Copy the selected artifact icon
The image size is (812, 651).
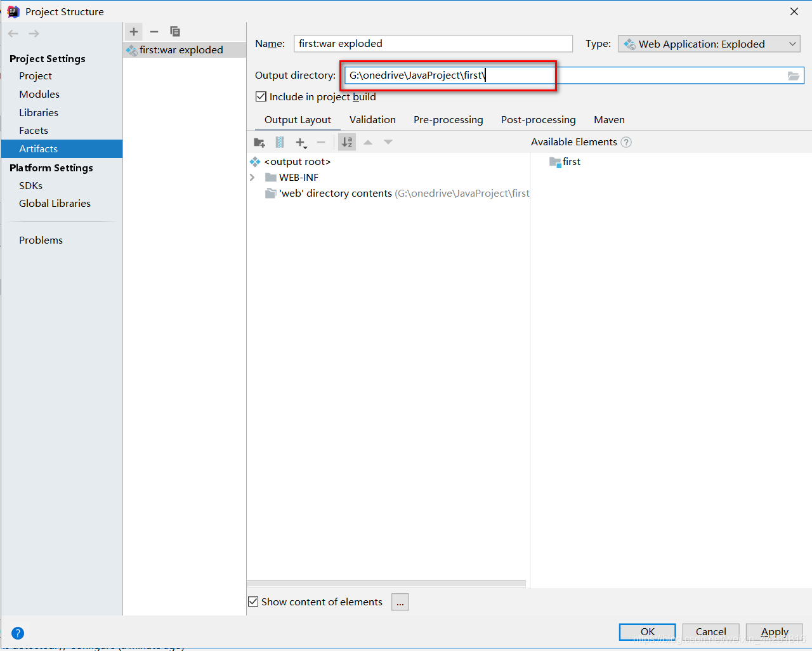[x=175, y=32]
